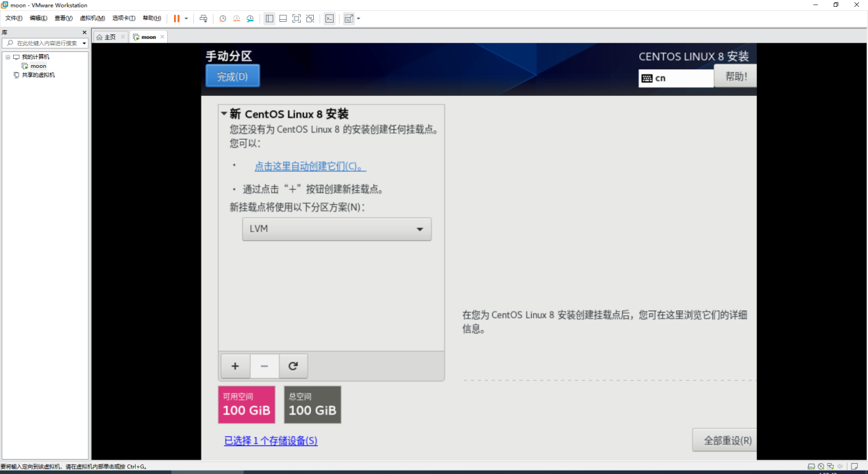Select the moon VM in library tree
This screenshot has width=868, height=474.
(x=38, y=66)
